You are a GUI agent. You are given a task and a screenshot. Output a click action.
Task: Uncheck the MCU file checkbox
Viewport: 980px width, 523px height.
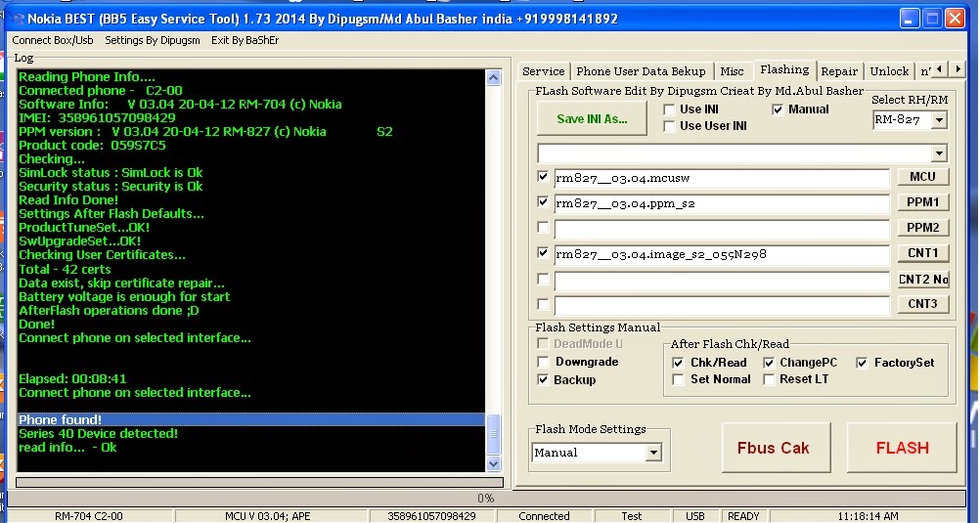click(543, 177)
